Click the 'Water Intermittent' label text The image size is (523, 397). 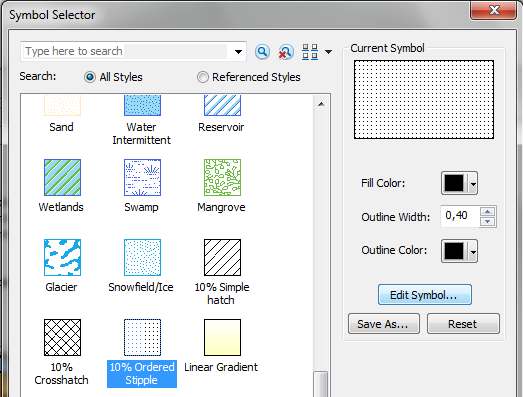tap(141, 133)
